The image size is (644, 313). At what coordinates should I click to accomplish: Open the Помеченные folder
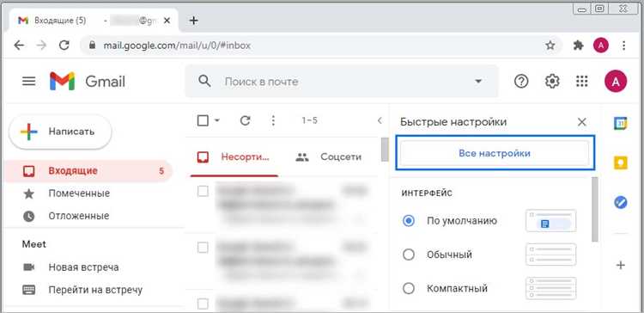point(79,193)
